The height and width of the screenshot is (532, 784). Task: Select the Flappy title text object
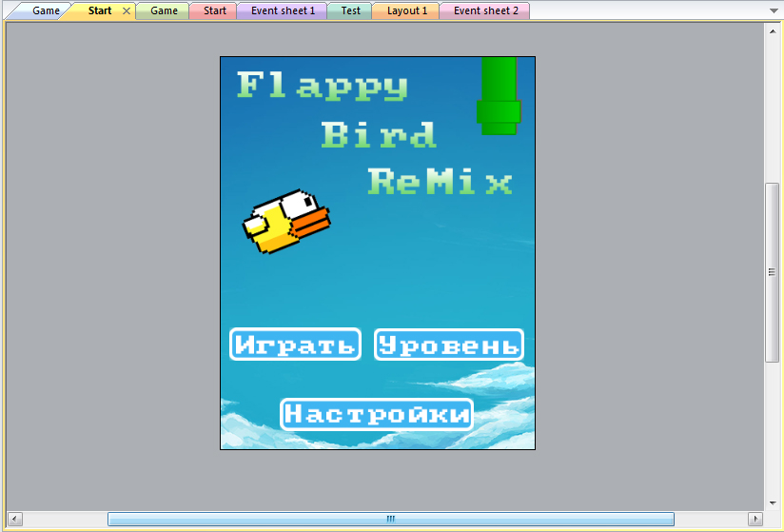[x=322, y=86]
